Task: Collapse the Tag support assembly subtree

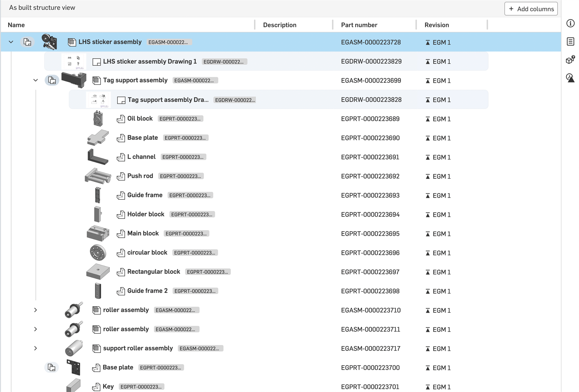Action: coord(35,81)
